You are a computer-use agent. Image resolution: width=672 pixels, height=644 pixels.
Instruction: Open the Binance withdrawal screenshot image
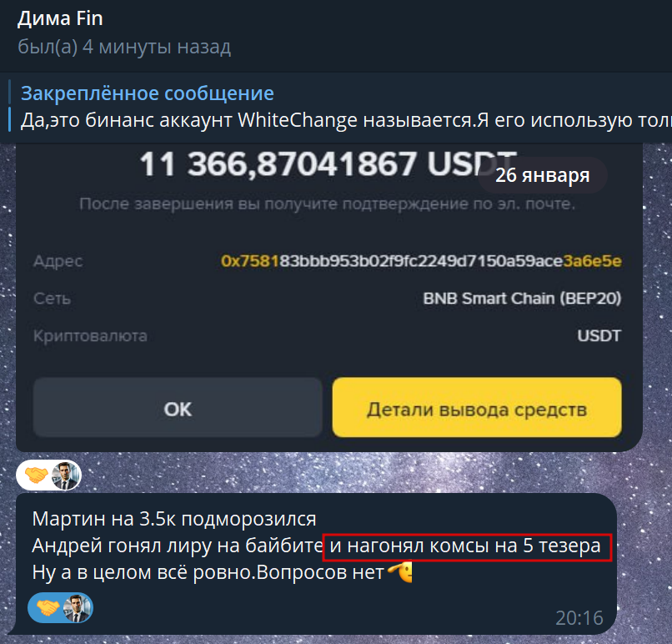pos(329,298)
